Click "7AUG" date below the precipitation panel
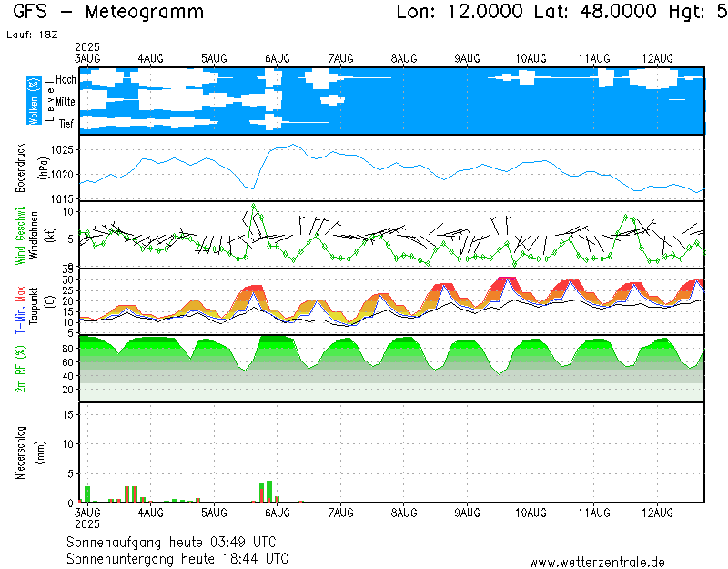Image resolution: width=728 pixels, height=569 pixels. [x=340, y=513]
